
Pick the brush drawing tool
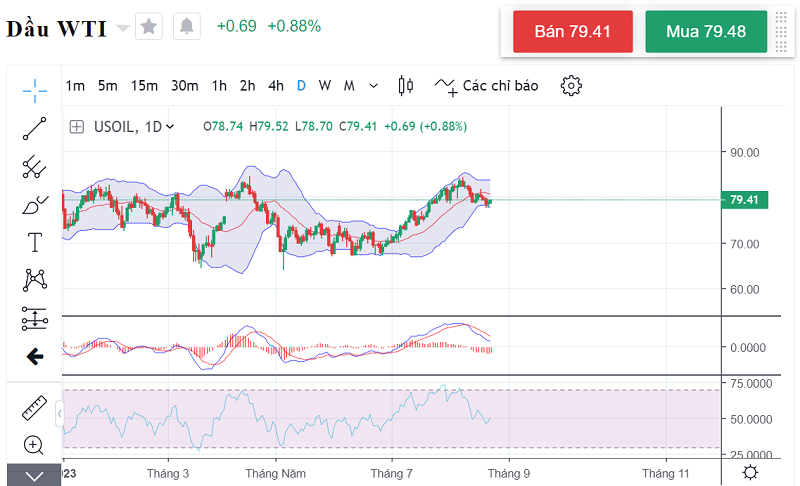coord(35,205)
